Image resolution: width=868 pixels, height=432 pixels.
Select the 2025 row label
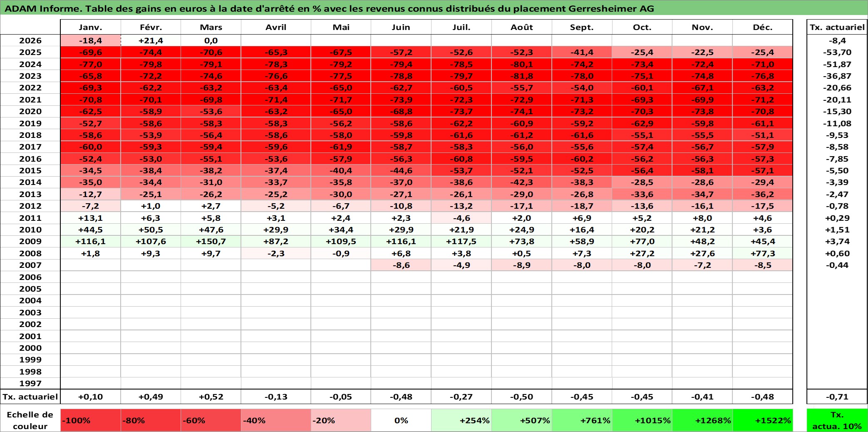coord(30,52)
